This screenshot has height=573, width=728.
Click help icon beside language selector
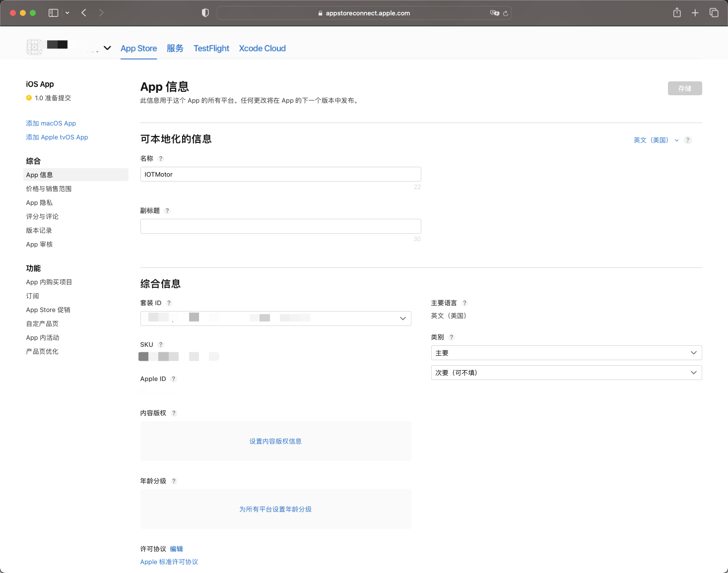tap(688, 140)
